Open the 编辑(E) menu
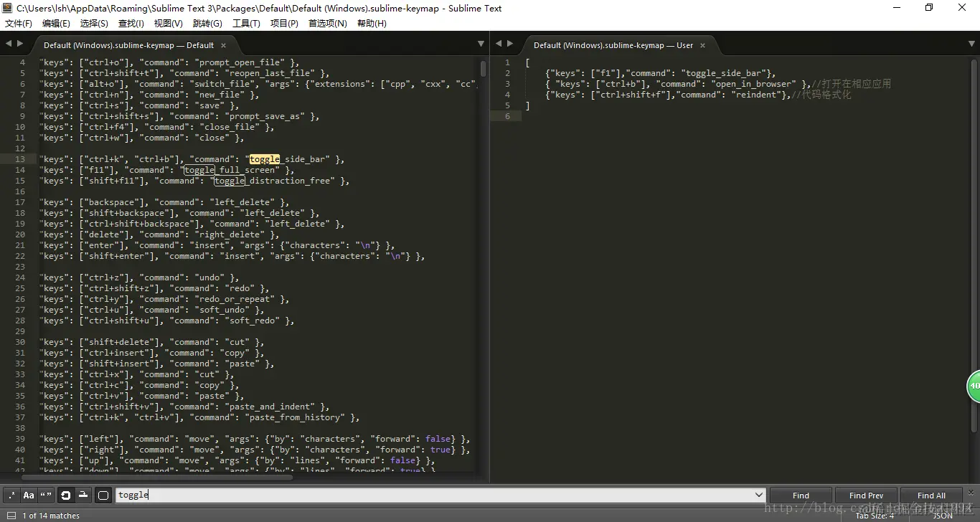The width and height of the screenshot is (980, 522). click(x=56, y=24)
